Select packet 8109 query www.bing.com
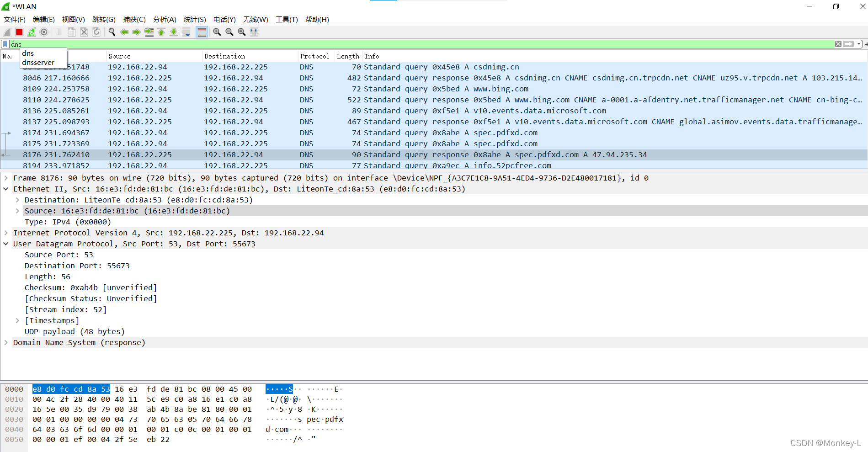 click(434, 89)
